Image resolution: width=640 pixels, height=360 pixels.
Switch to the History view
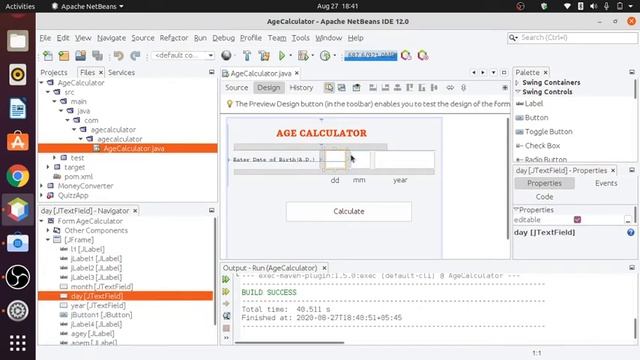pos(301,88)
